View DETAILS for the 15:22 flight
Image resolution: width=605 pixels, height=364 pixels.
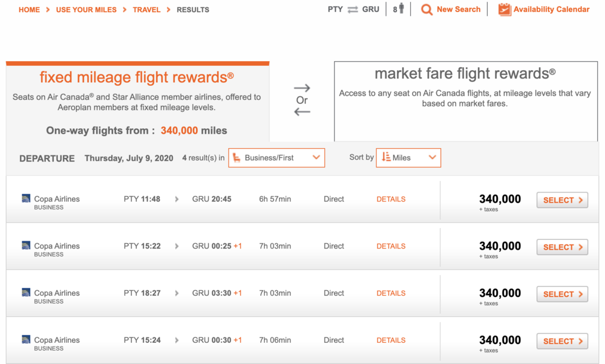[391, 246]
